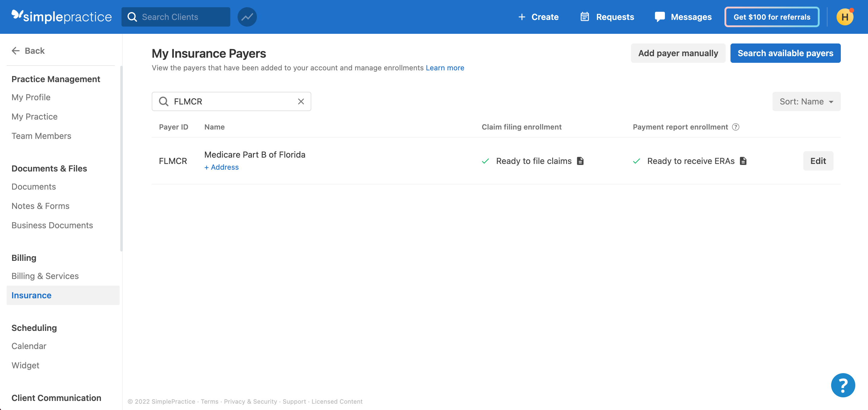Image resolution: width=868 pixels, height=410 pixels.
Task: Click Add payer manually
Action: click(x=678, y=53)
